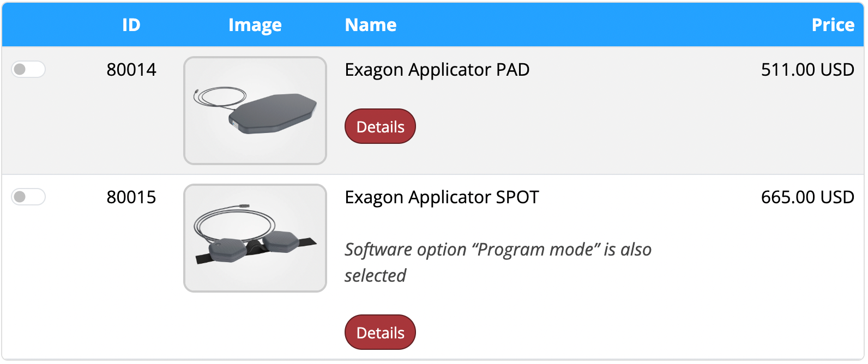The width and height of the screenshot is (868, 364).
Task: Open Details for Exagon Applicator PAD
Action: click(x=379, y=126)
